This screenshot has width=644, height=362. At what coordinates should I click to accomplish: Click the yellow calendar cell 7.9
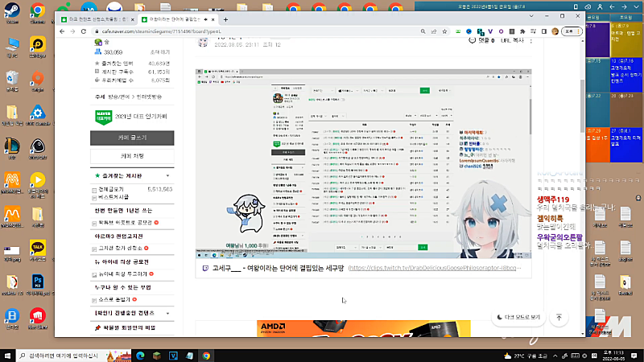(626, 39)
